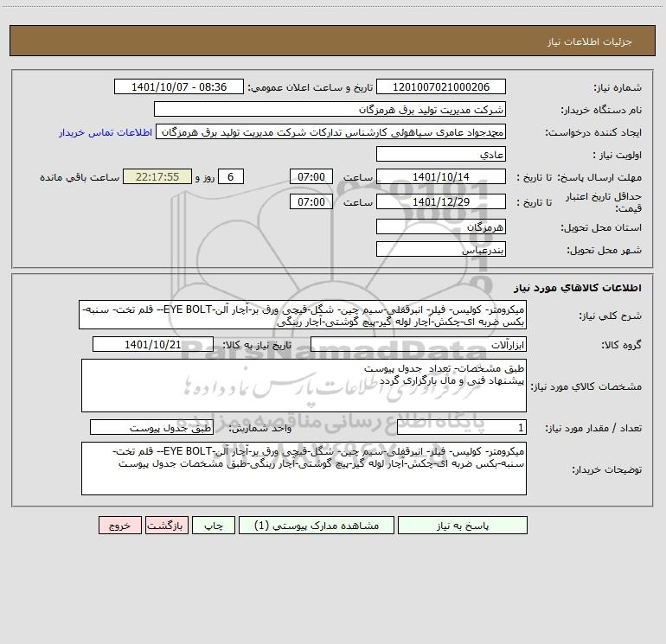Click the quantity field showing 1

pyautogui.click(x=462, y=427)
